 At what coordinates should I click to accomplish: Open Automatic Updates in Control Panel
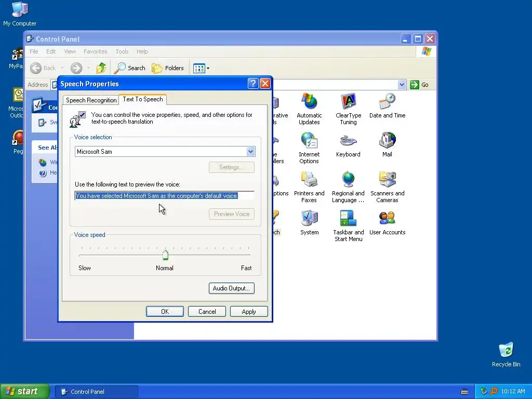pos(309,109)
